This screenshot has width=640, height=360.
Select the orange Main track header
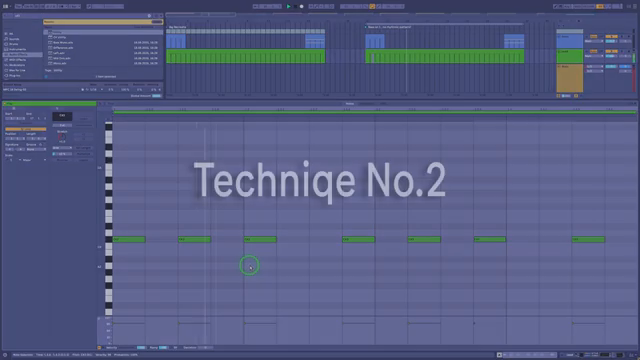click(570, 78)
